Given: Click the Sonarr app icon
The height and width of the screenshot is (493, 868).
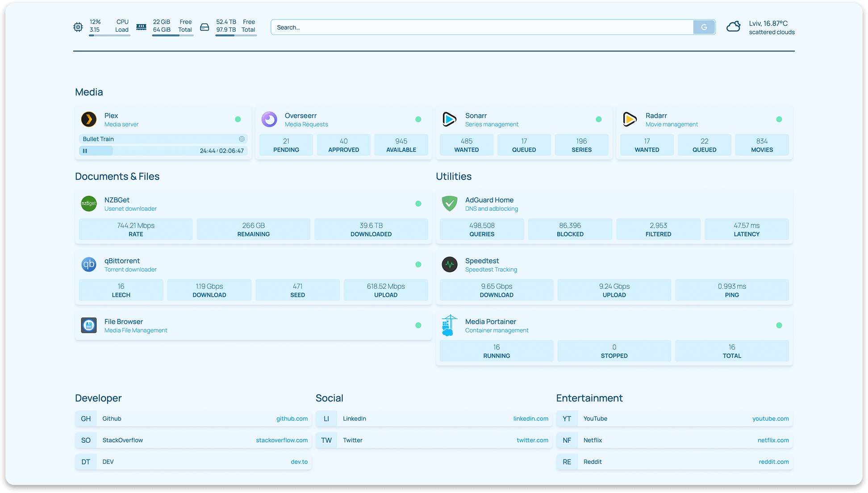Looking at the screenshot, I should coord(449,120).
